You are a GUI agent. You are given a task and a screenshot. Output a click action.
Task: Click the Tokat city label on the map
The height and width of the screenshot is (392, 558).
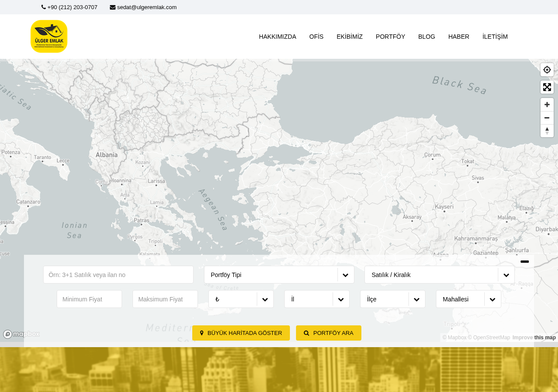pyautogui.click(x=468, y=162)
